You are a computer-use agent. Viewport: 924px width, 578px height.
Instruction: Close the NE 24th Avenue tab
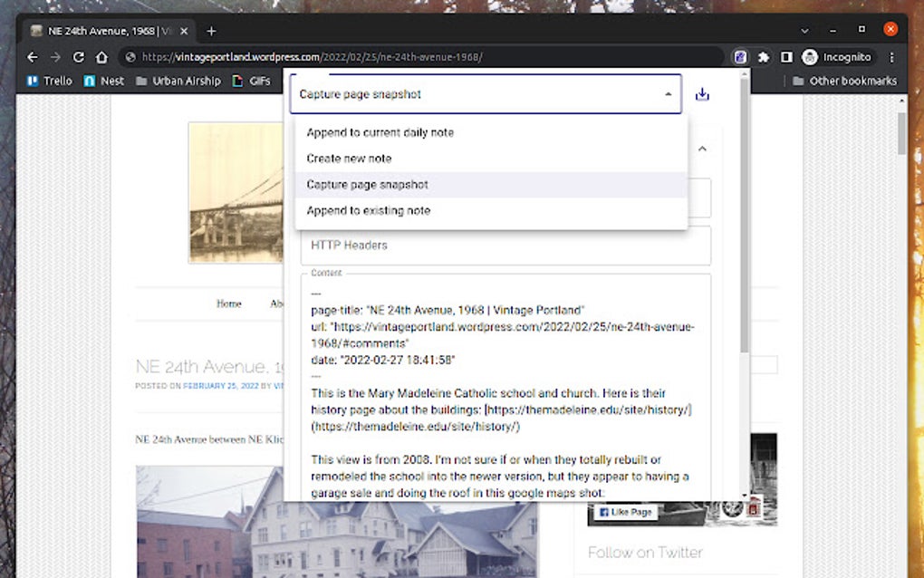(184, 31)
